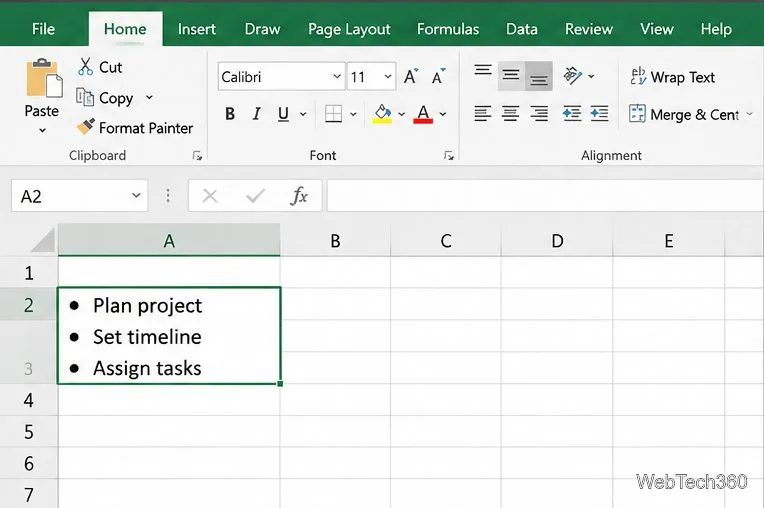
Task: Switch to the View tab
Action: pyautogui.click(x=657, y=29)
